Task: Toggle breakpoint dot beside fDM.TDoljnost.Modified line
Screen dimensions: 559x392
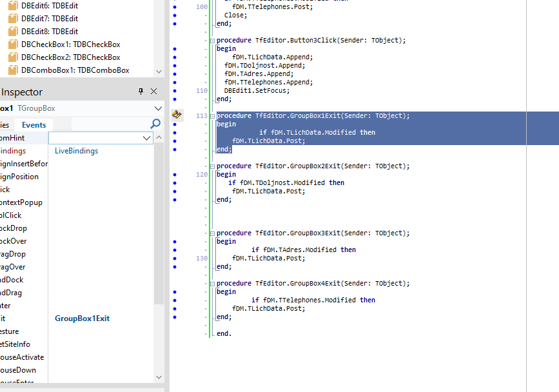Action: 175,183
